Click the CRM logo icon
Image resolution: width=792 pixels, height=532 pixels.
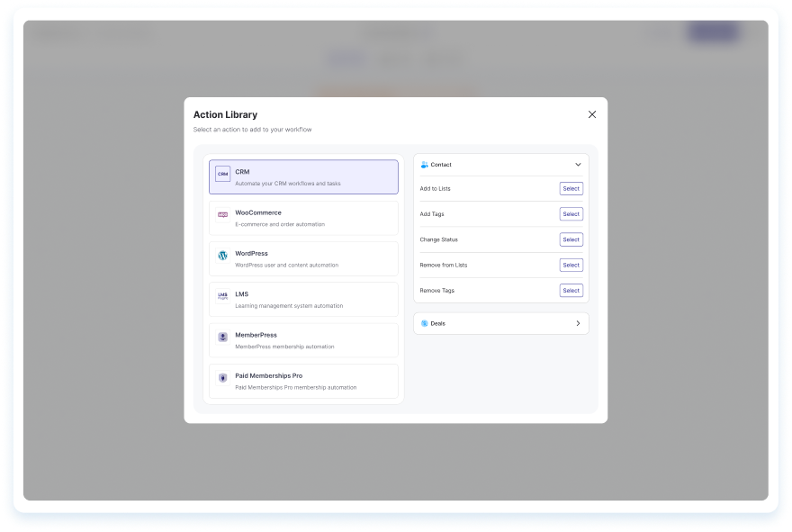pos(223,174)
